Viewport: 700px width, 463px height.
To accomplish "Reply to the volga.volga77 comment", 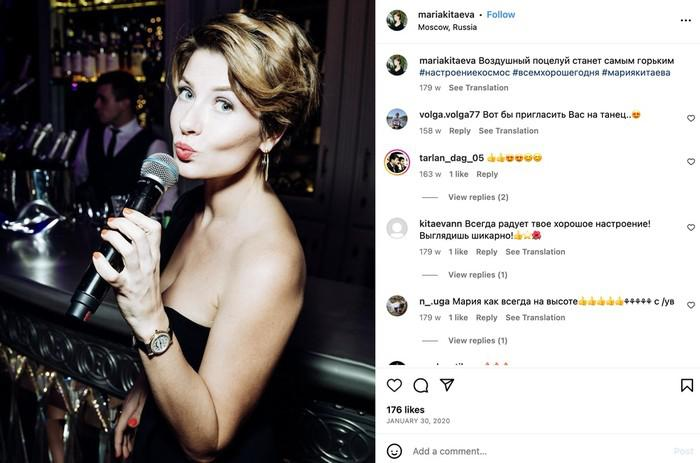I will [459, 131].
